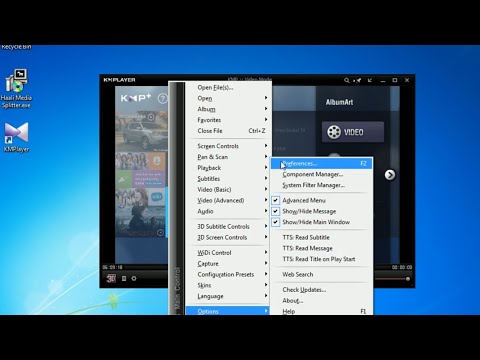This screenshot has height=360, width=480.
Task: Select Open File(s)... menu entry
Action: tap(229, 87)
